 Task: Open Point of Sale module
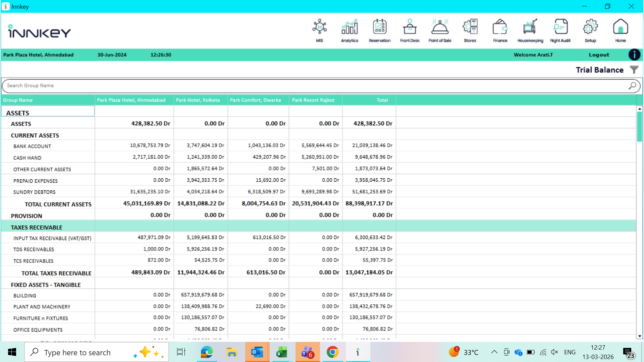[x=440, y=31]
